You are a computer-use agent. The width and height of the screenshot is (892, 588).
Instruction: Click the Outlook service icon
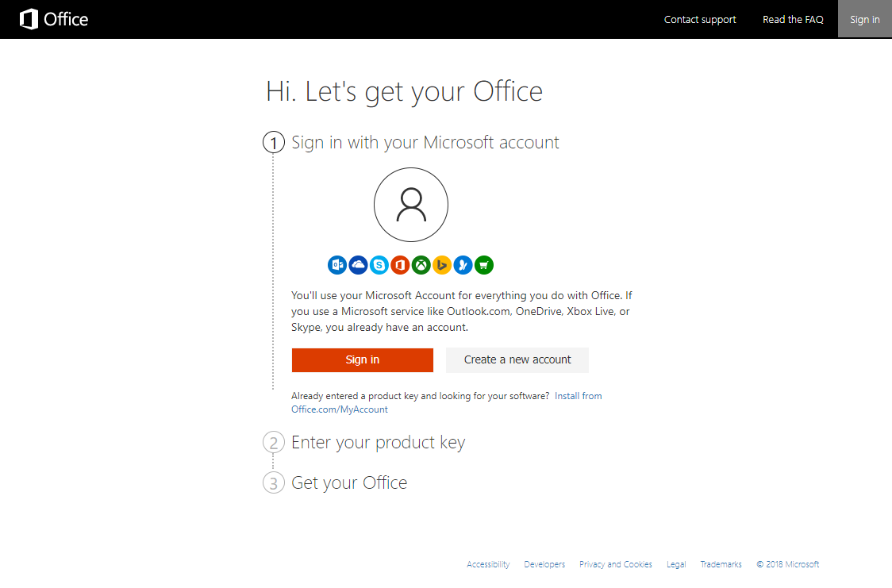[337, 265]
